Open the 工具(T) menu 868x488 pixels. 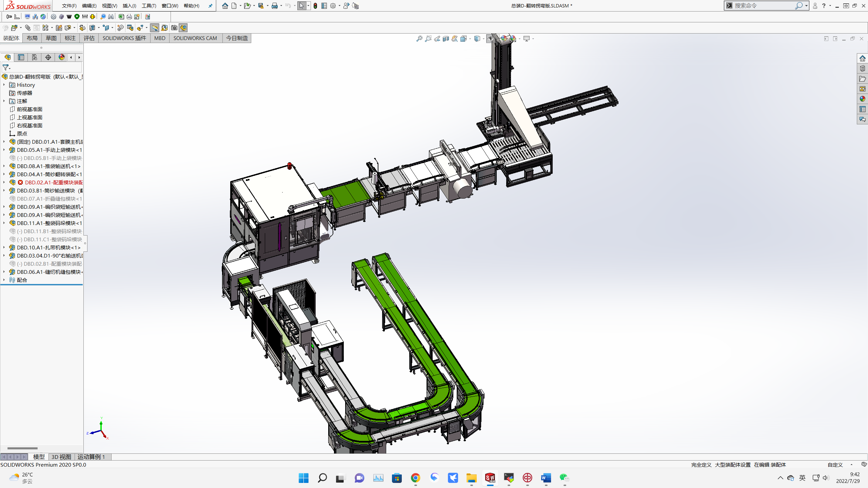coord(149,6)
